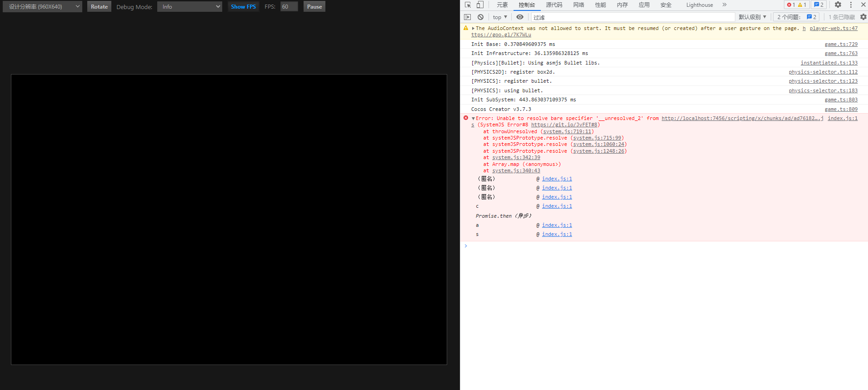Click the yellow warning icon of AudioContext message
Screen dimensions: 868x390
466,28
